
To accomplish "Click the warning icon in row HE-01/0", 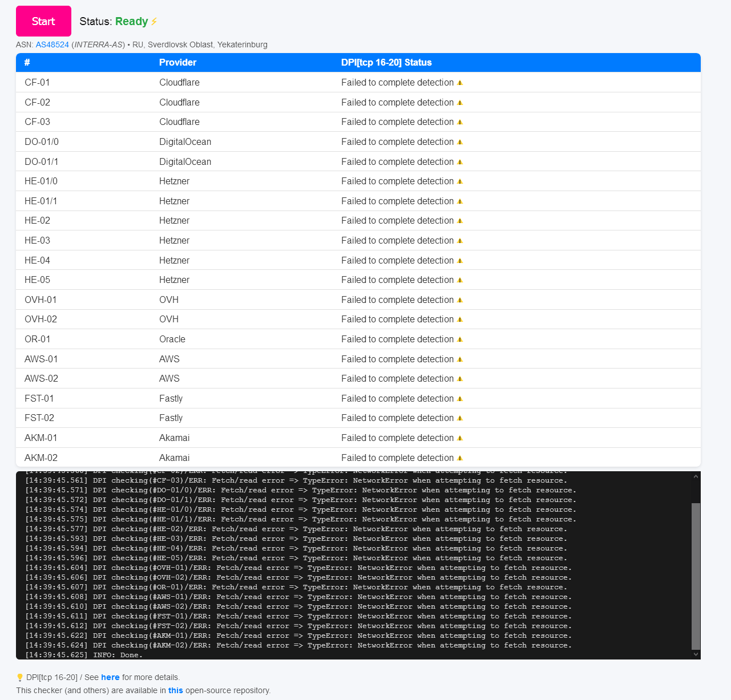I will pyautogui.click(x=460, y=181).
